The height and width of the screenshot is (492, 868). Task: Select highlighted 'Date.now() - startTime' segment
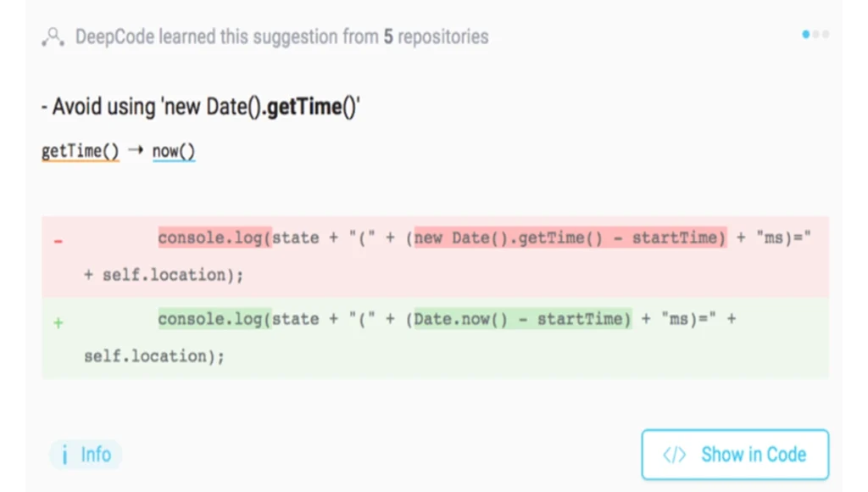coord(522,319)
